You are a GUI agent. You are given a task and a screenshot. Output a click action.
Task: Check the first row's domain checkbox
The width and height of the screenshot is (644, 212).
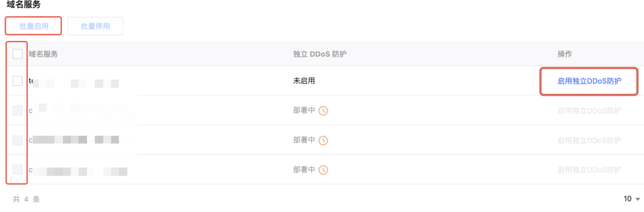click(x=18, y=81)
